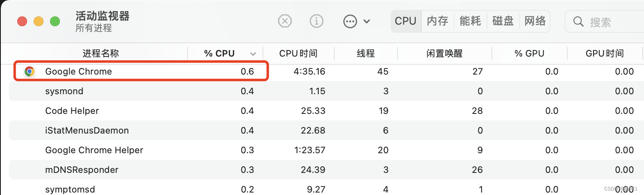Screen dimensions: 644x195
Task: Switch to the 能耗 tab
Action: (x=470, y=21)
